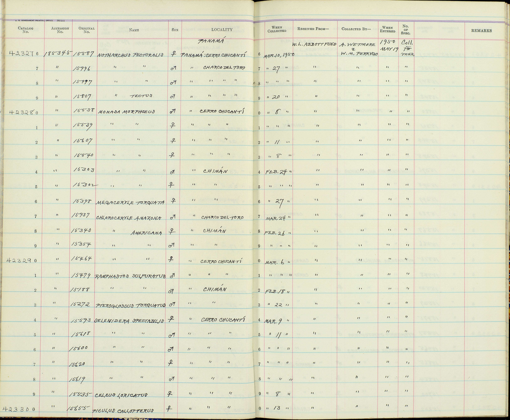Click the 'Received From—' column header
The image size is (510, 420).
[313, 29]
